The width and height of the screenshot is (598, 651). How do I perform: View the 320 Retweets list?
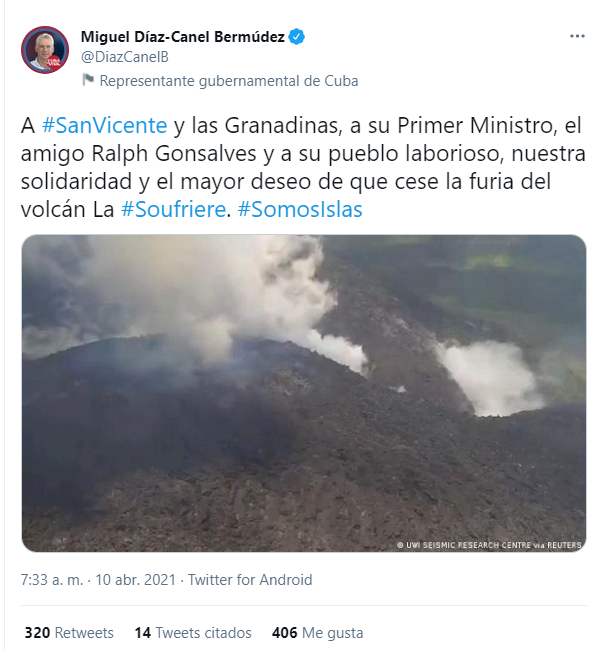pos(69,633)
